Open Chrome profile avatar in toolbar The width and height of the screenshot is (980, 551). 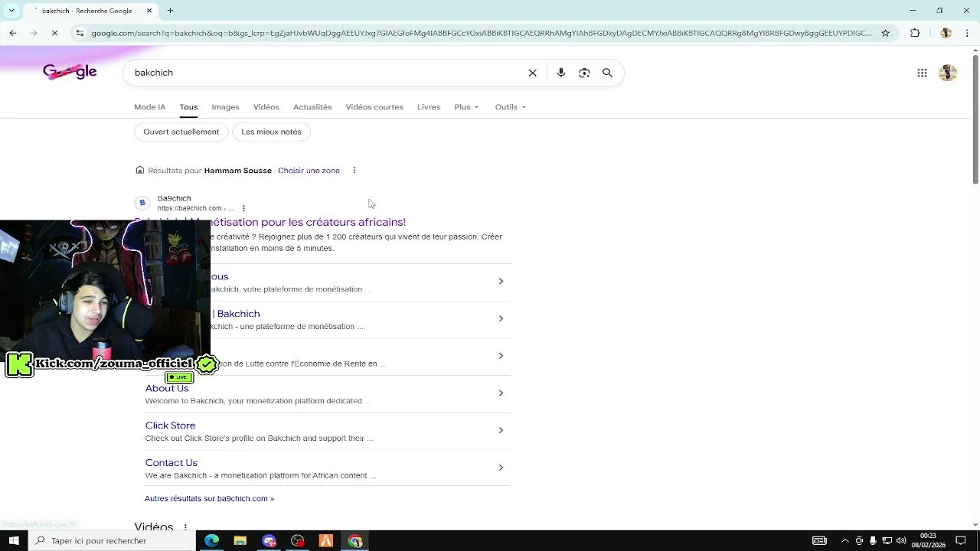click(946, 33)
